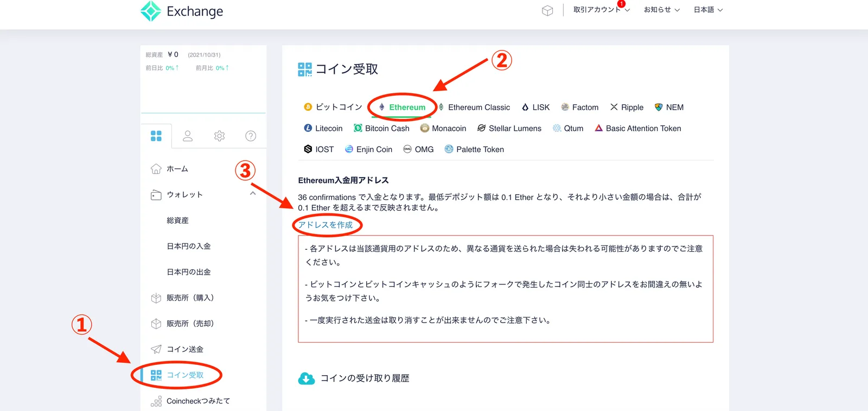Click the Monacoin coin icon
The width and height of the screenshot is (868, 411).
click(x=425, y=128)
